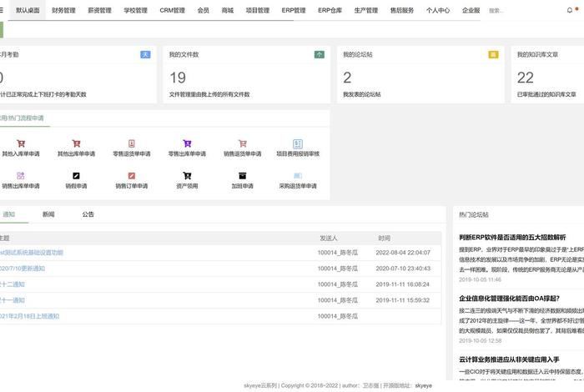The height and width of the screenshot is (392, 584).
Task: Switch to the 新闻 tab
Action: pyautogui.click(x=48, y=214)
